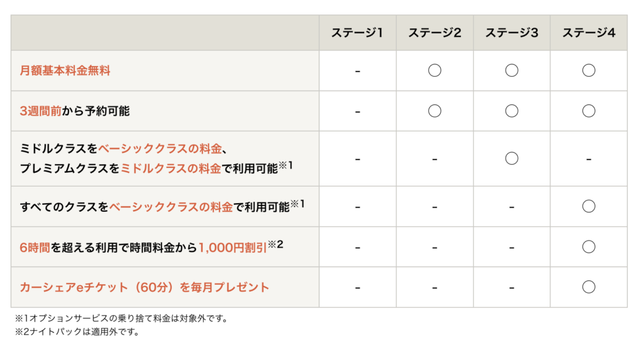Click the ステージ4 column header

point(589,33)
